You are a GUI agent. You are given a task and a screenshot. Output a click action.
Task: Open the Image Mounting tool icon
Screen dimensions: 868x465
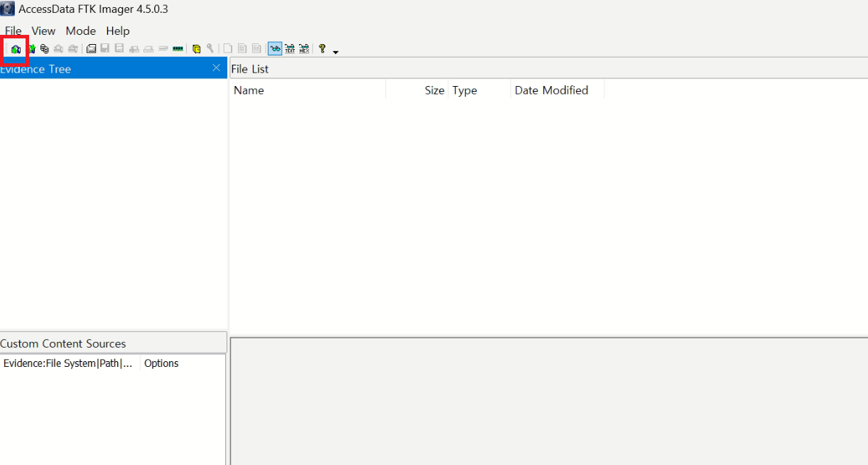pos(44,49)
